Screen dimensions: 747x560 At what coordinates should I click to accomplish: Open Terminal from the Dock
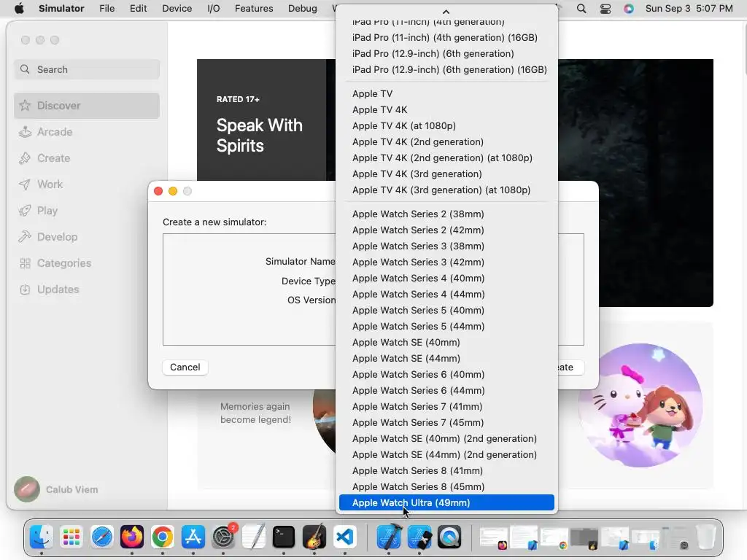tap(284, 537)
